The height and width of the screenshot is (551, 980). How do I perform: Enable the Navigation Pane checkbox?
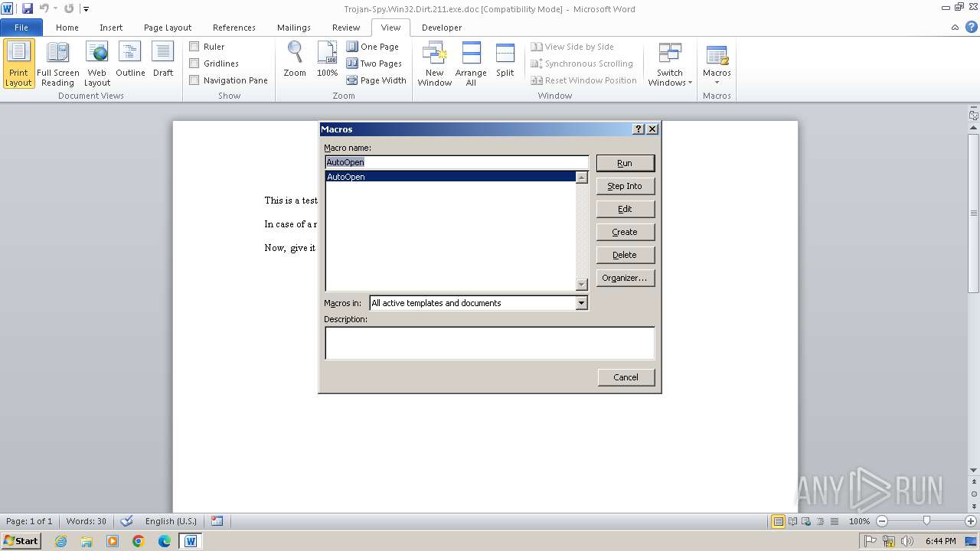(194, 80)
